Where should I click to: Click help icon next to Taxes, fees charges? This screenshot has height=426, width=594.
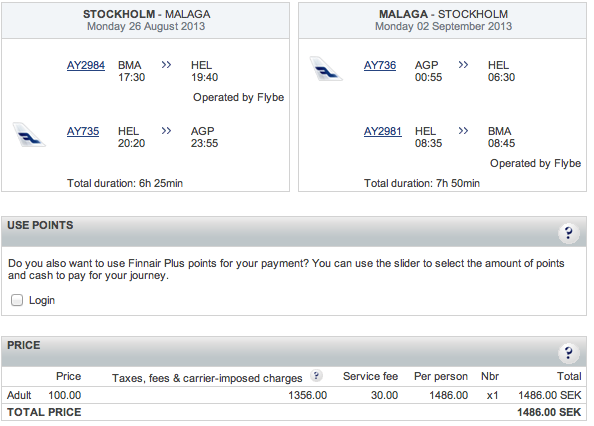[x=316, y=376]
